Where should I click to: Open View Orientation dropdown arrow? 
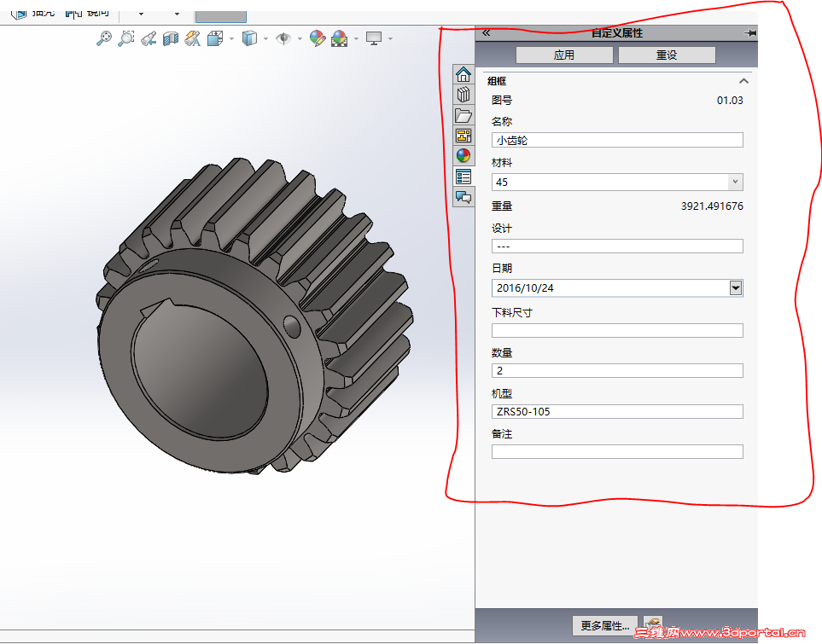(231, 38)
